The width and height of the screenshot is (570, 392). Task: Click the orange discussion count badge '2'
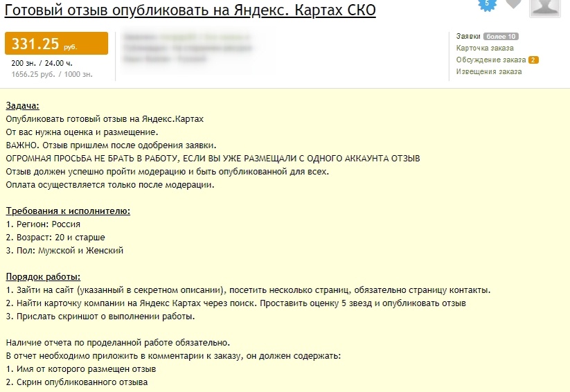533,60
